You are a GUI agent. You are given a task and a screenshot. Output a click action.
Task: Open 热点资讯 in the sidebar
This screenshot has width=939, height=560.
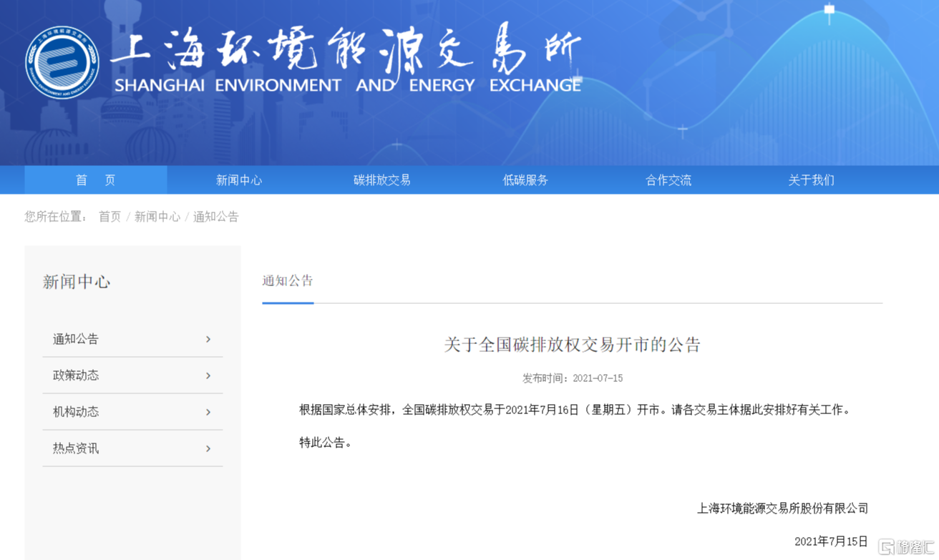(x=132, y=448)
